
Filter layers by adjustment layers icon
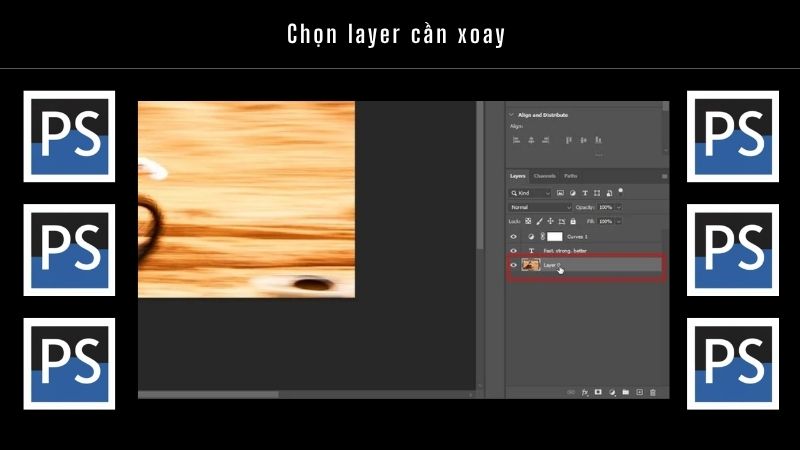(572, 193)
